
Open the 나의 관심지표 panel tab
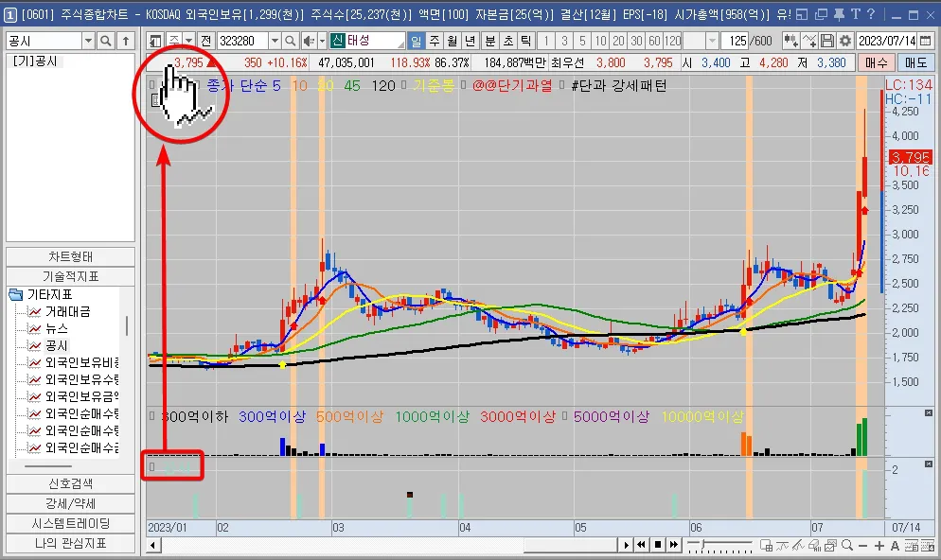click(x=70, y=543)
